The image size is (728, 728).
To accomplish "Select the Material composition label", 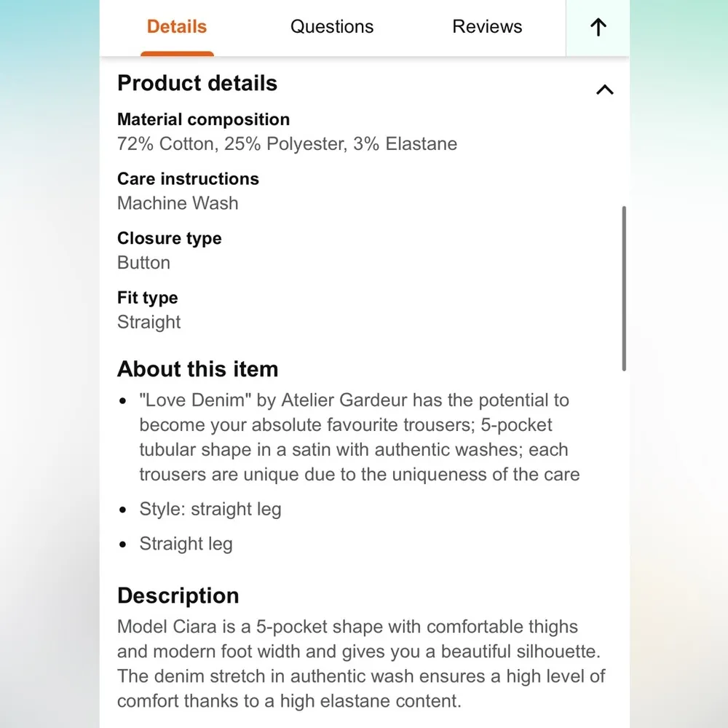I will (x=203, y=119).
